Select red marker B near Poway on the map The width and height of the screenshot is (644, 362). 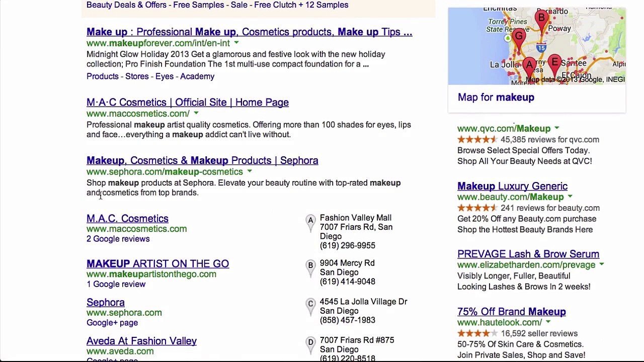pos(541,21)
